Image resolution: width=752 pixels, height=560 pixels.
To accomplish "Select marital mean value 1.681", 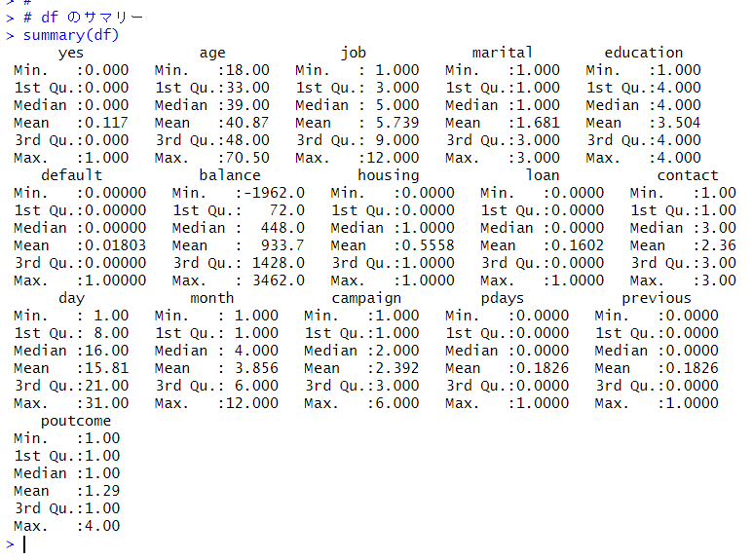I will (x=538, y=123).
